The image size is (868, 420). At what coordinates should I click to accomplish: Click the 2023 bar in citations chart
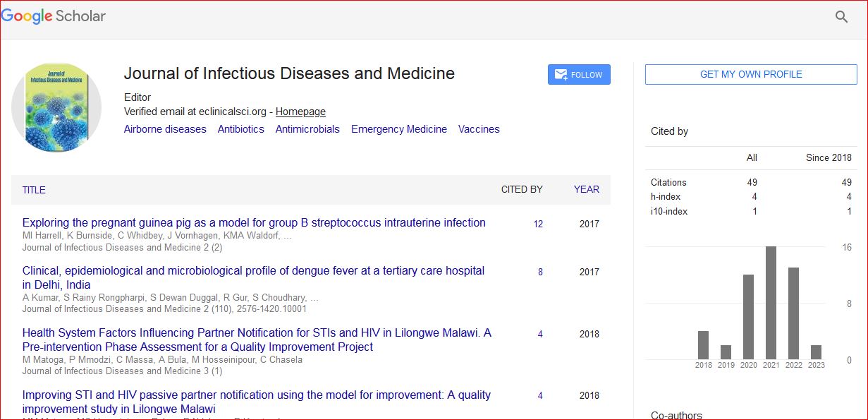click(816, 352)
